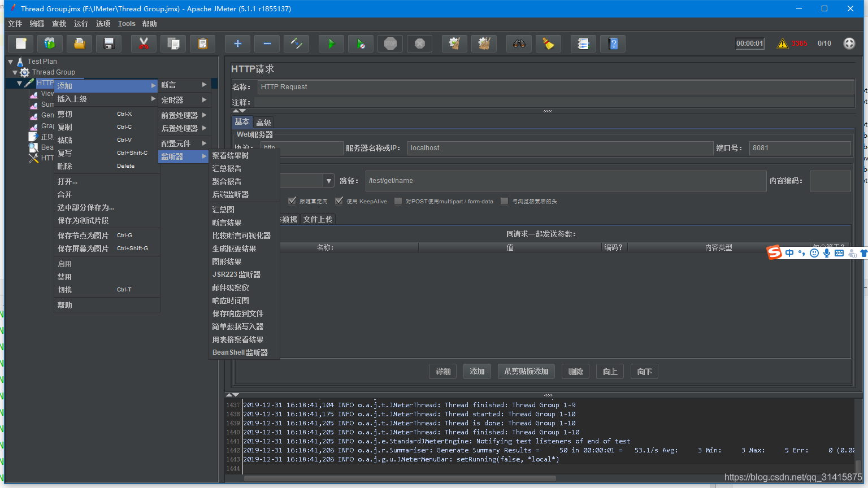Screen dimensions: 868x488
Task: Clear all results with double broom icon
Action: pos(484,43)
